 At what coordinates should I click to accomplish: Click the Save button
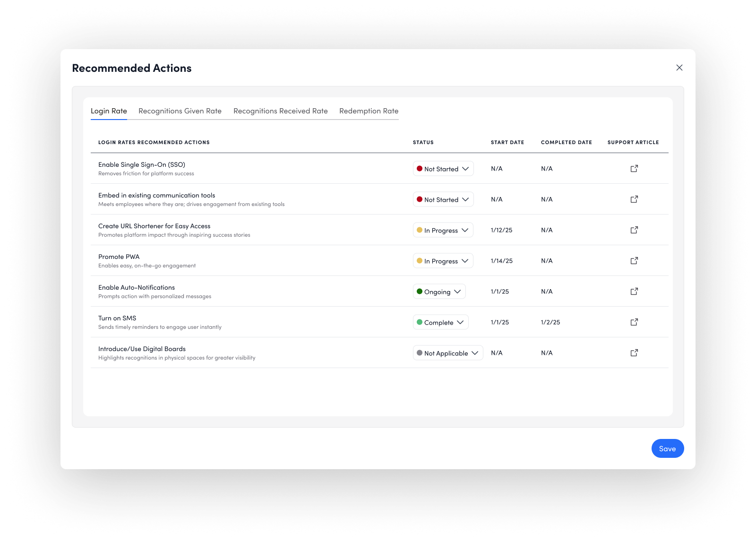pos(667,448)
